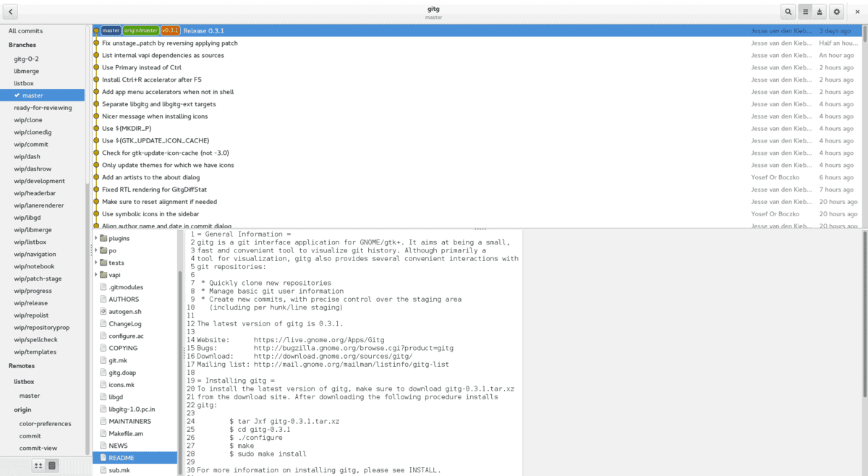Viewport: 868px width, 476px height.
Task: Select the checked master branch in Branches
Action: pyautogui.click(x=42, y=95)
